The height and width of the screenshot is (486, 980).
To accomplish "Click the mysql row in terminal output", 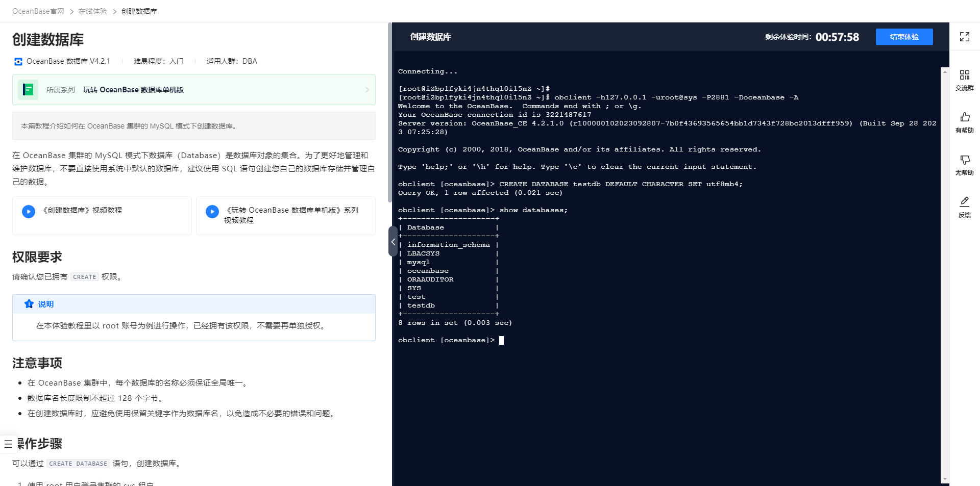I will pyautogui.click(x=418, y=262).
